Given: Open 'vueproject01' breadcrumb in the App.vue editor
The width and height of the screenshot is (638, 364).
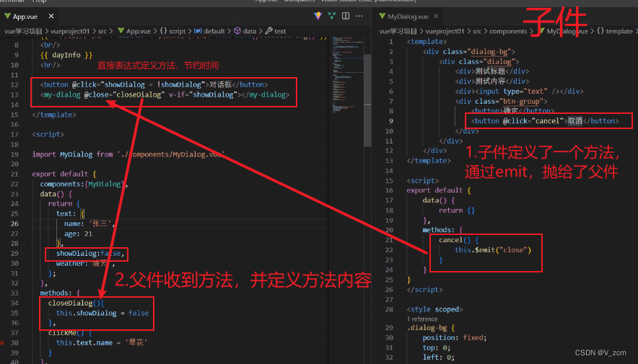Looking at the screenshot, I should 70,31.
